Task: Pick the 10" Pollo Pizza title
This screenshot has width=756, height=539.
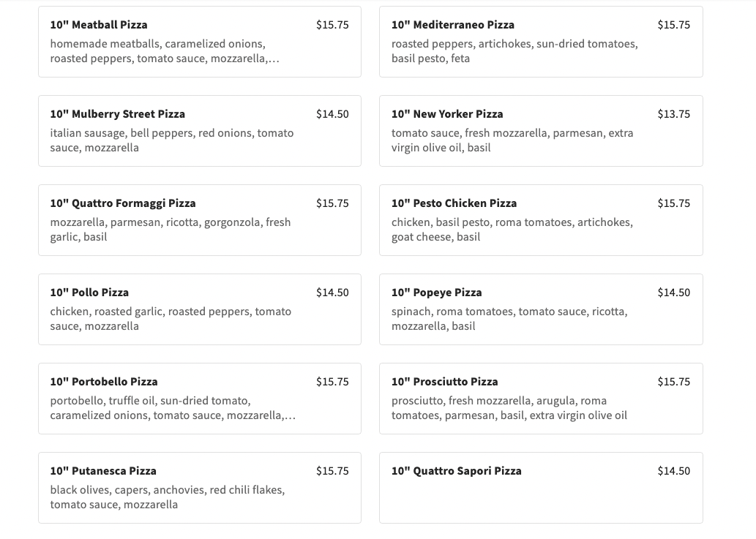Action: (89, 293)
